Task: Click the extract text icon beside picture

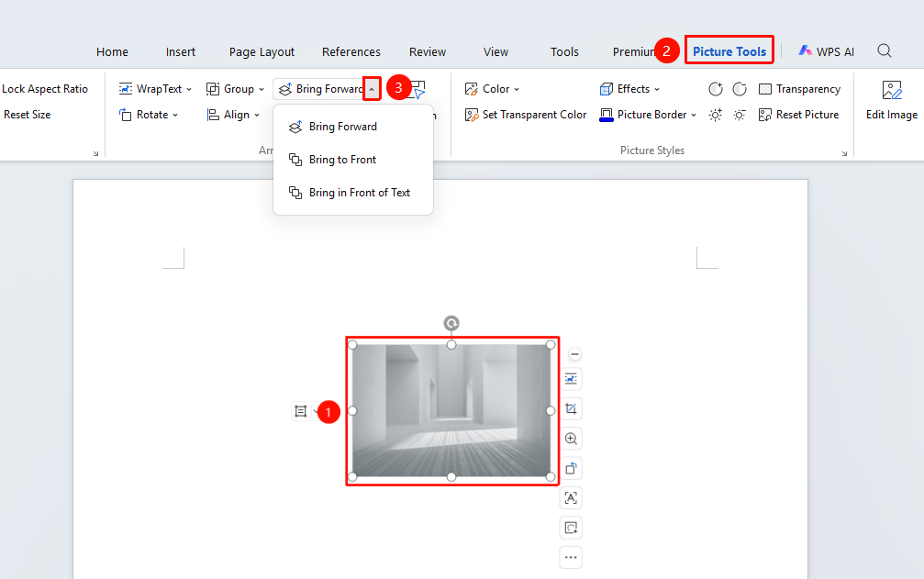Action: 571,497
